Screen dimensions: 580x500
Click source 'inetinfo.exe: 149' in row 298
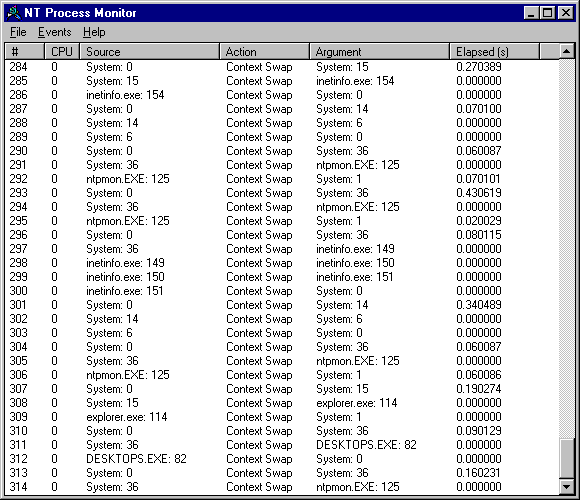pos(125,263)
